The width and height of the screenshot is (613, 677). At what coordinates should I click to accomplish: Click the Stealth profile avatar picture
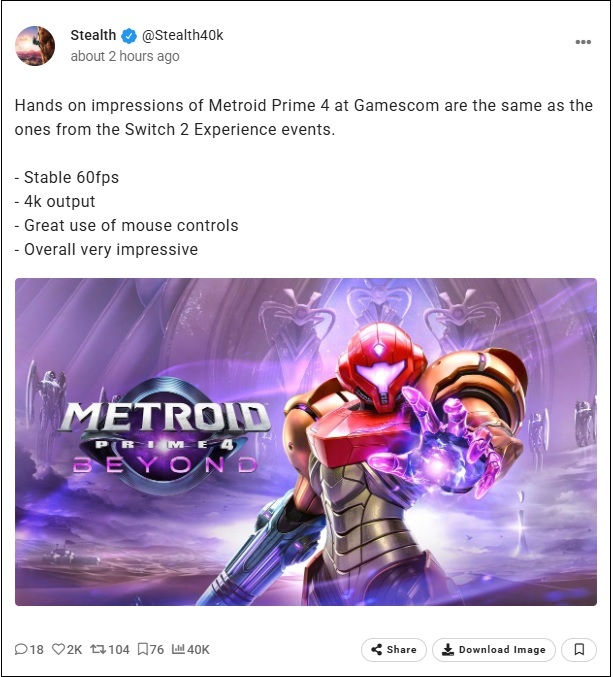[x=35, y=45]
